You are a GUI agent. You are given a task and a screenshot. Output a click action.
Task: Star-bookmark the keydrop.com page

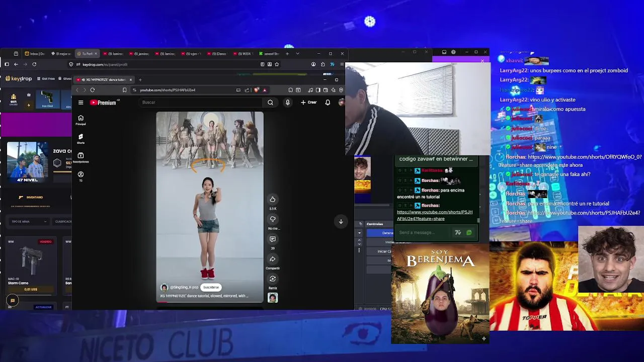pos(277,64)
